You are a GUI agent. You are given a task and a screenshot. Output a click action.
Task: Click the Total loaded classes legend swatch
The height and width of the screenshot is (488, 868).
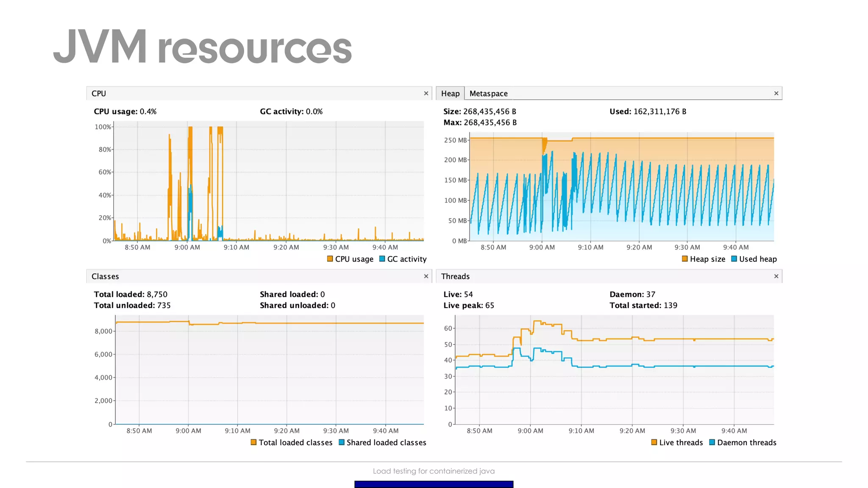point(253,442)
